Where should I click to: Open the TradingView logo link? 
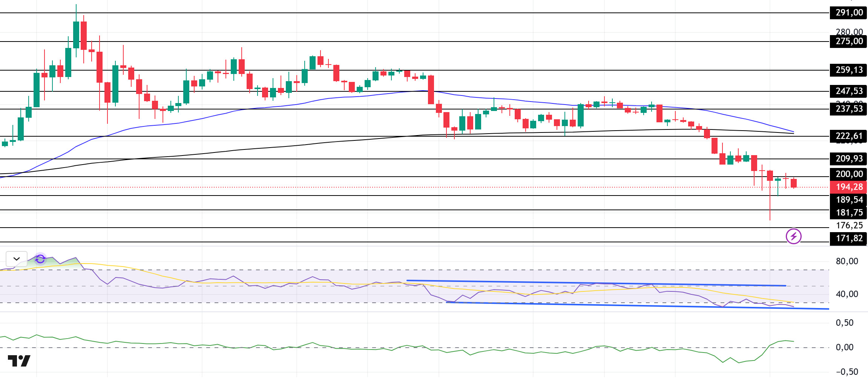[x=19, y=361]
